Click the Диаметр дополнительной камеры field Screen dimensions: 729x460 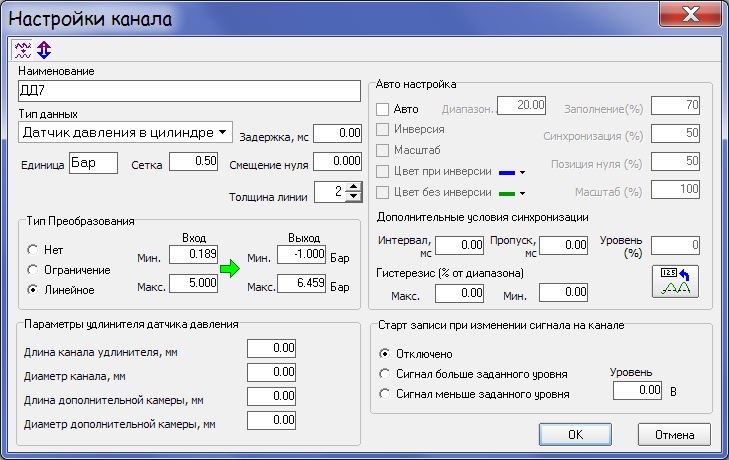point(272,420)
